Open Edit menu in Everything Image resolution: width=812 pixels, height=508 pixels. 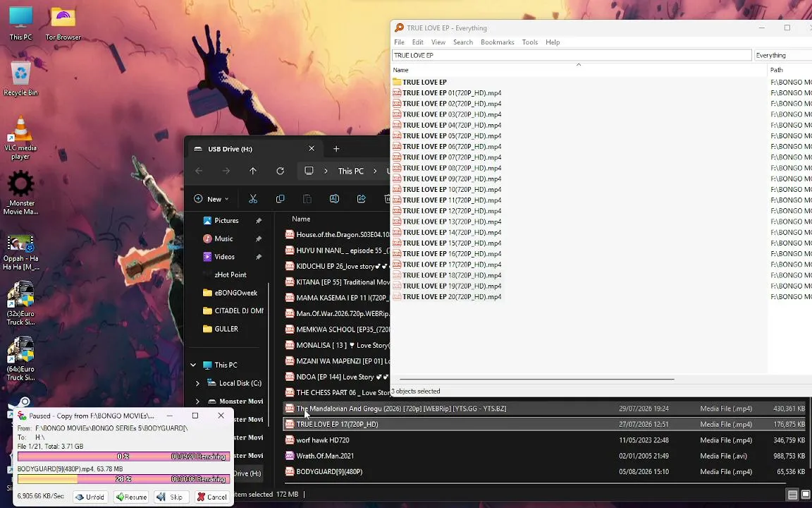pos(418,42)
